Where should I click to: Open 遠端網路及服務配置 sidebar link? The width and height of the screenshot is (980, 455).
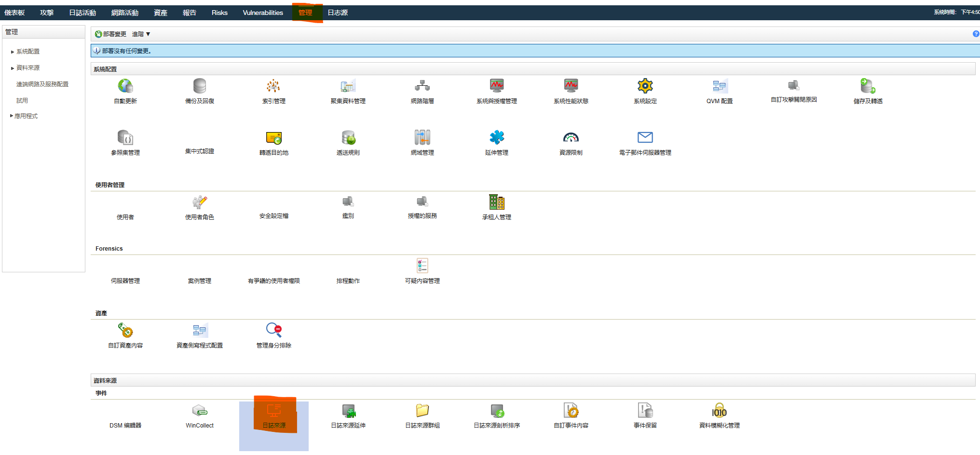(x=42, y=84)
